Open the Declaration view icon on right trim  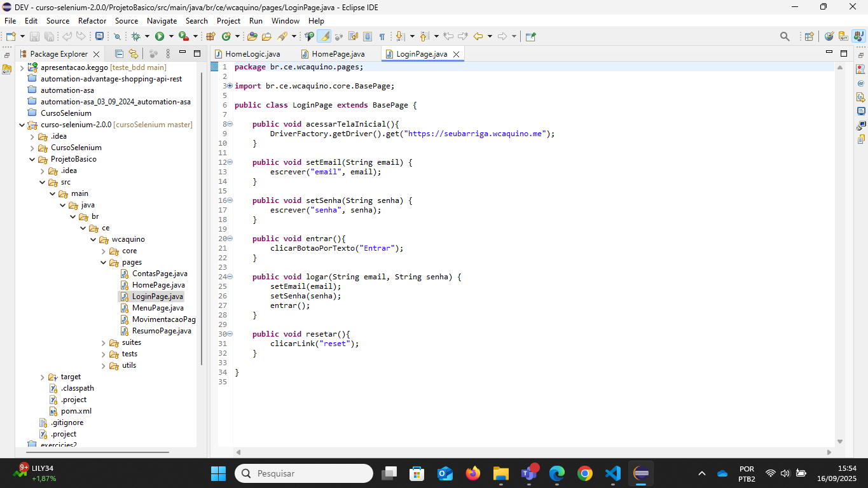(x=861, y=97)
